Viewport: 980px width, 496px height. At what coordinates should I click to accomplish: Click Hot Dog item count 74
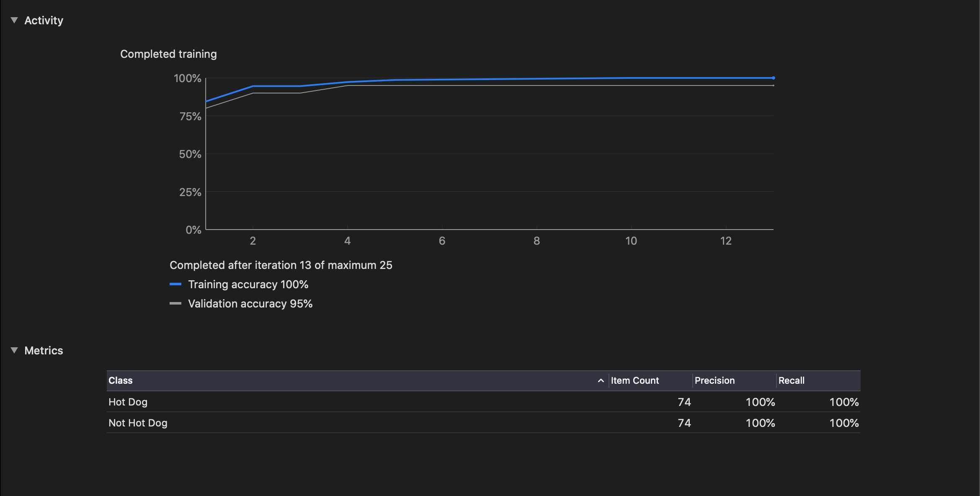tap(684, 402)
